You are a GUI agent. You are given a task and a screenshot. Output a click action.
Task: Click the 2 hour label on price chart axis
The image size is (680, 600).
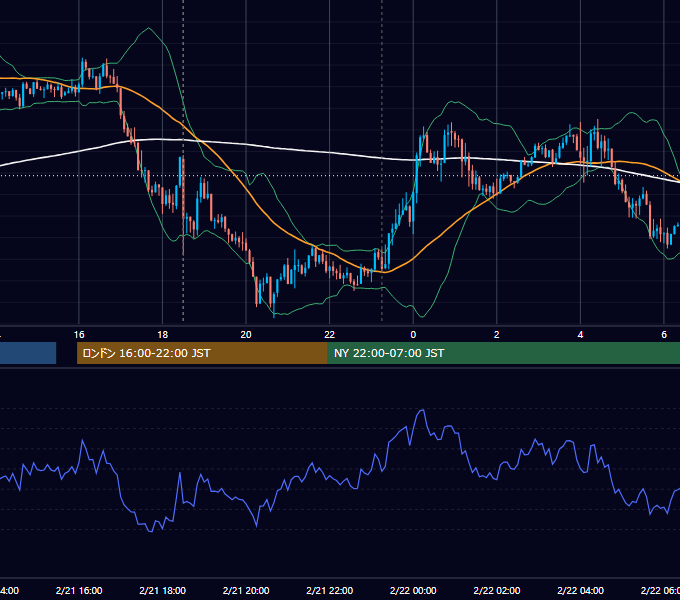point(497,335)
